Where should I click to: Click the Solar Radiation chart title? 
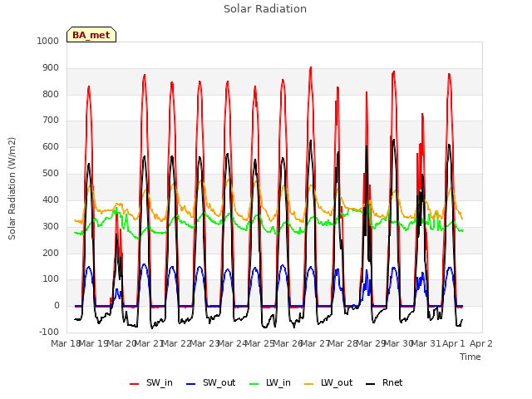265,9
